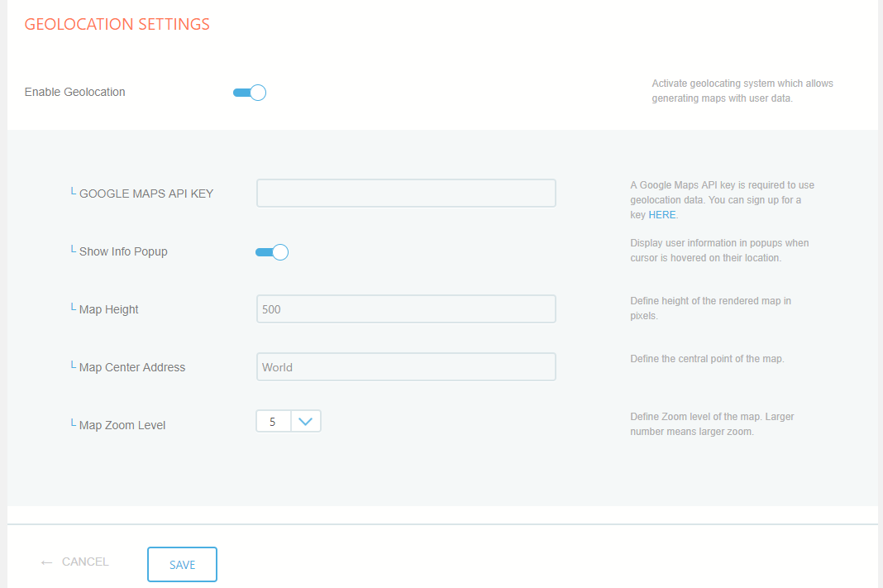Click the GOOGLE MAPS API KEY label

146,194
